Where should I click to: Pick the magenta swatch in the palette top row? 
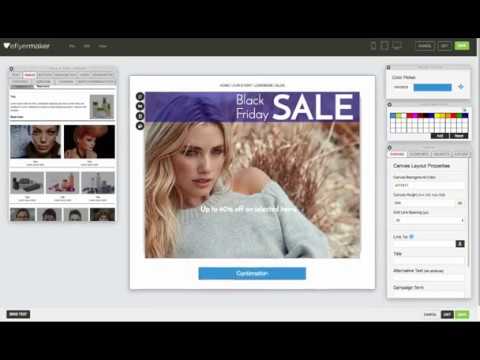pyautogui.click(x=415, y=115)
